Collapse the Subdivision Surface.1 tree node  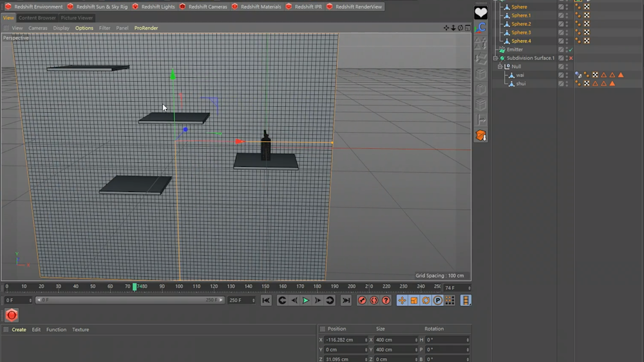pos(495,58)
